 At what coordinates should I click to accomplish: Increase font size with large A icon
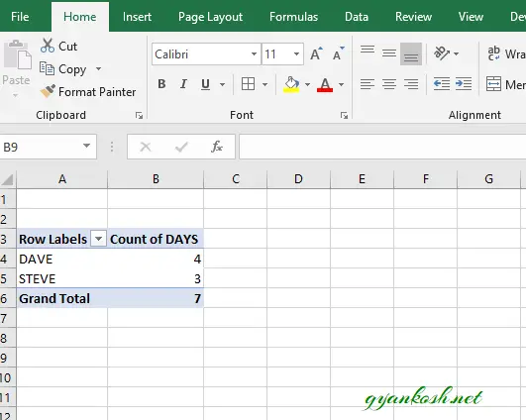[316, 53]
